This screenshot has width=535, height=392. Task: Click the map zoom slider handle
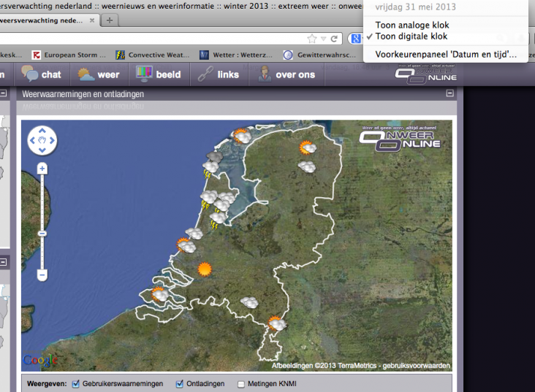(x=42, y=234)
